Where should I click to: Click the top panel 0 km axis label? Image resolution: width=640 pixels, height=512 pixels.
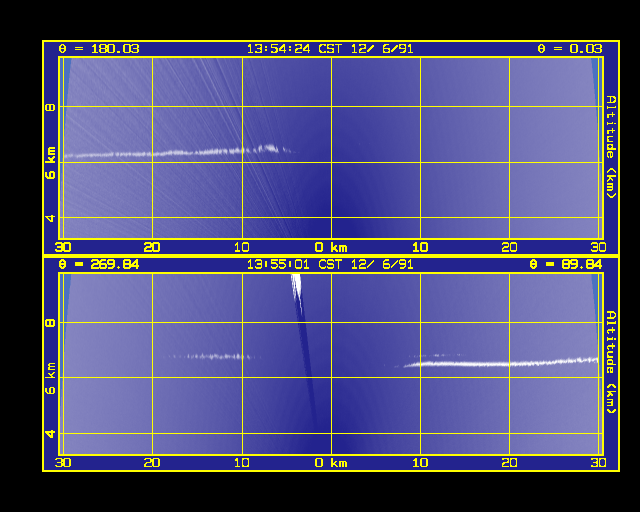click(x=331, y=247)
